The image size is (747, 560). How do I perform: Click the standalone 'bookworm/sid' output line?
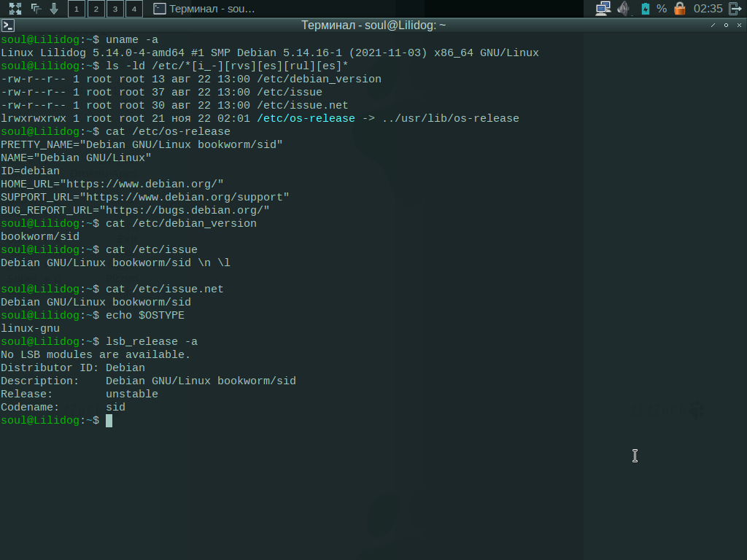click(x=40, y=237)
